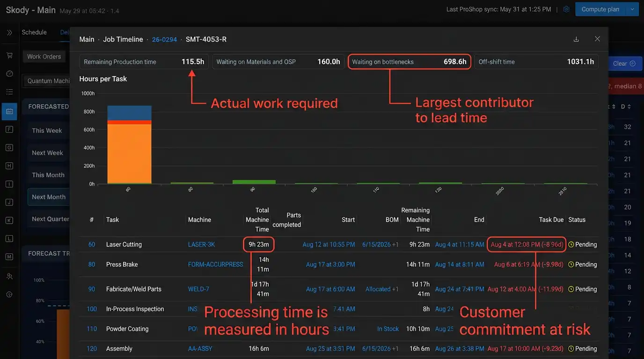Click the I sidebar icon

click(9, 184)
